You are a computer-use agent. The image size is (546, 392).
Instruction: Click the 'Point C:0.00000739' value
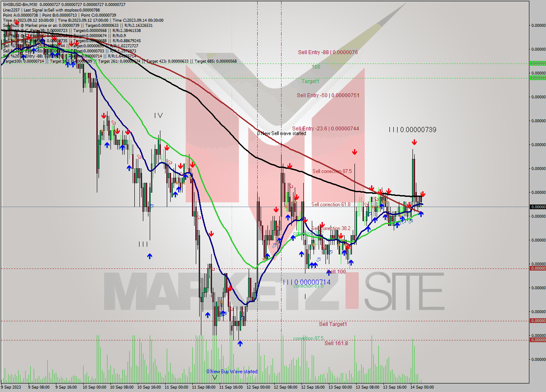click(x=98, y=15)
